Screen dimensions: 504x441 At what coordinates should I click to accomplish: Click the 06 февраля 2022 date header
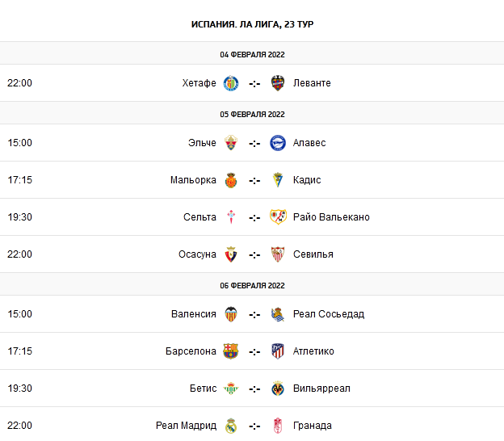coord(252,286)
